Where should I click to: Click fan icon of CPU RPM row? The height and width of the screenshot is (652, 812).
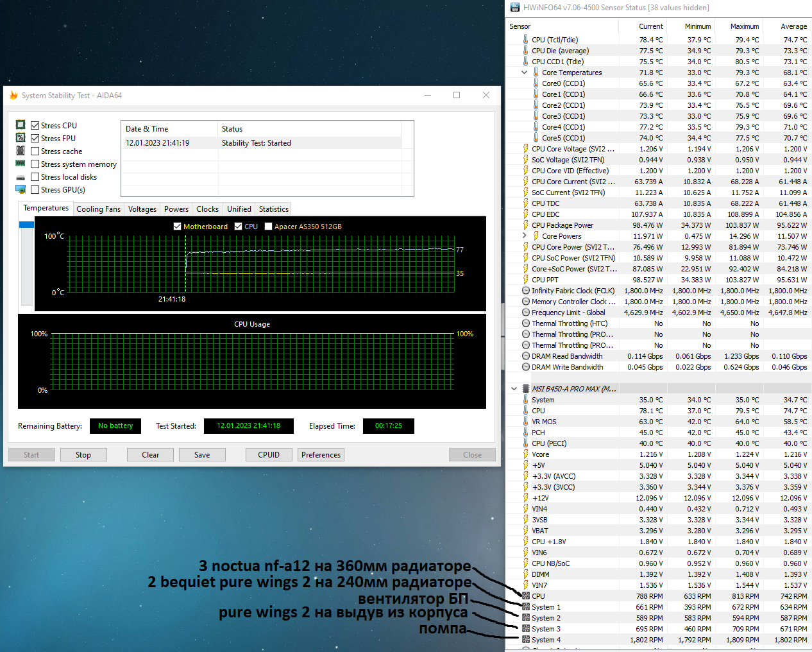coord(526,596)
